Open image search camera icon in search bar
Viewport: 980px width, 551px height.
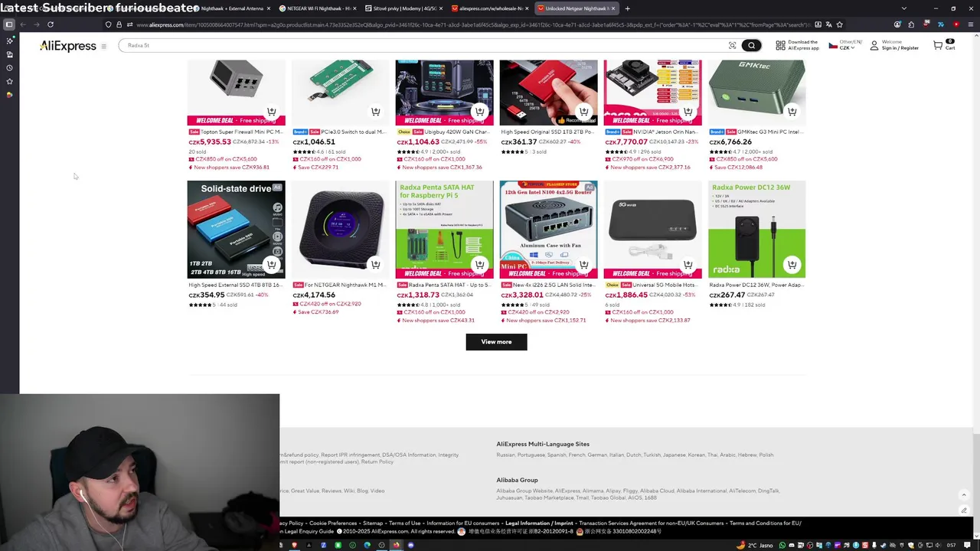(732, 45)
